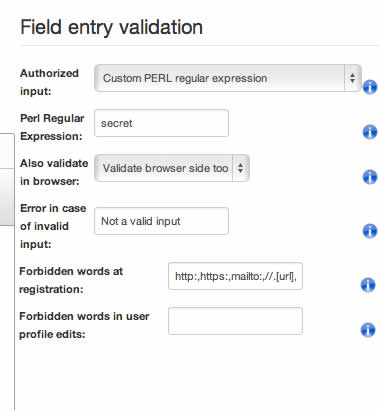Click the Authorized input label
The height and width of the screenshot is (410, 379).
[x=49, y=82]
